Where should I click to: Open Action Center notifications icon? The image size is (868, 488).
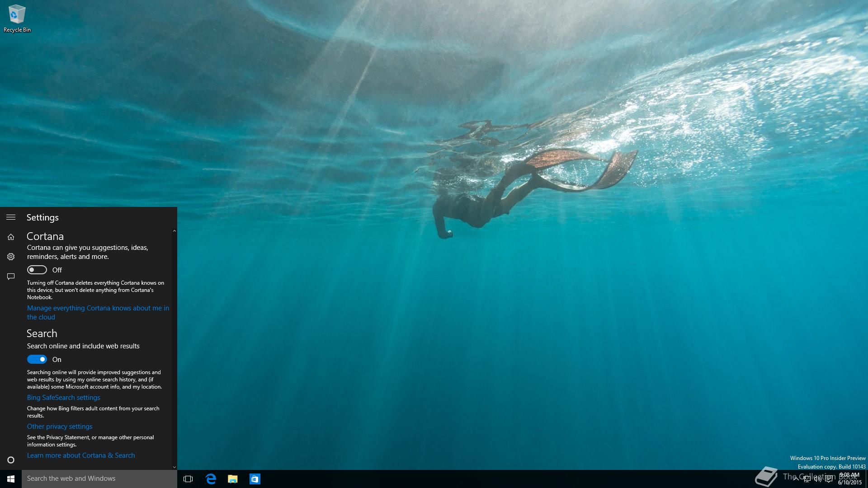[829, 479]
